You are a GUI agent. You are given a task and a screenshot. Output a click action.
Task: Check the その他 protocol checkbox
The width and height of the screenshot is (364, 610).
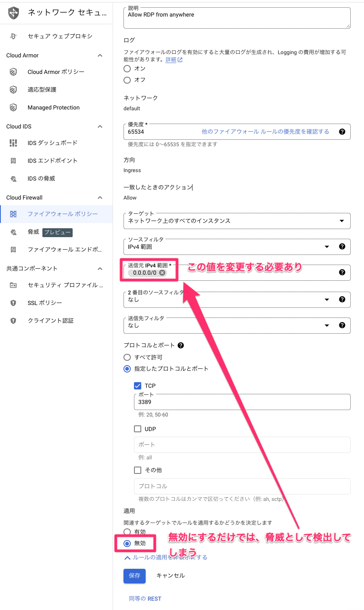138,470
